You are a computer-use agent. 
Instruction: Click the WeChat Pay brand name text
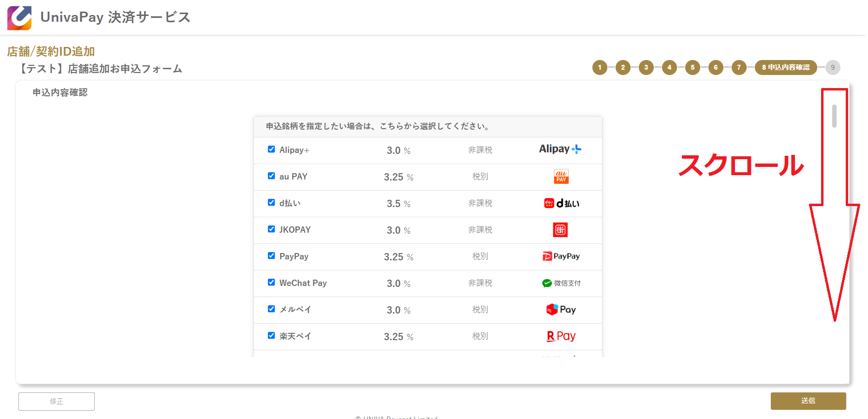[x=303, y=283]
